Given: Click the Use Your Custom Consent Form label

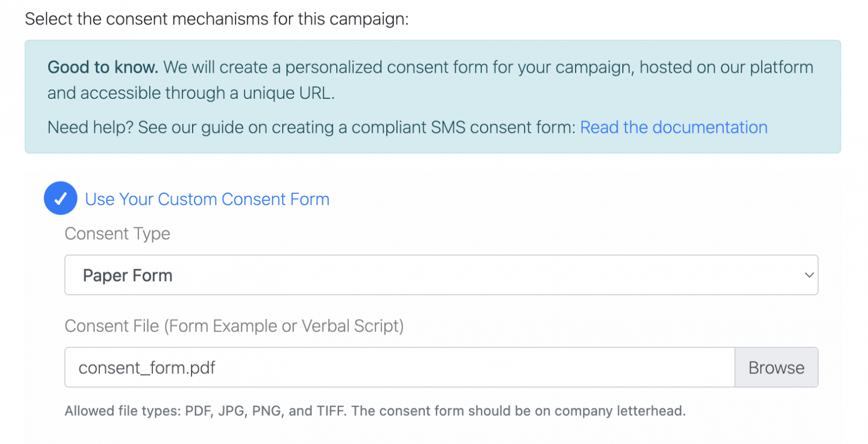Looking at the screenshot, I should (207, 199).
